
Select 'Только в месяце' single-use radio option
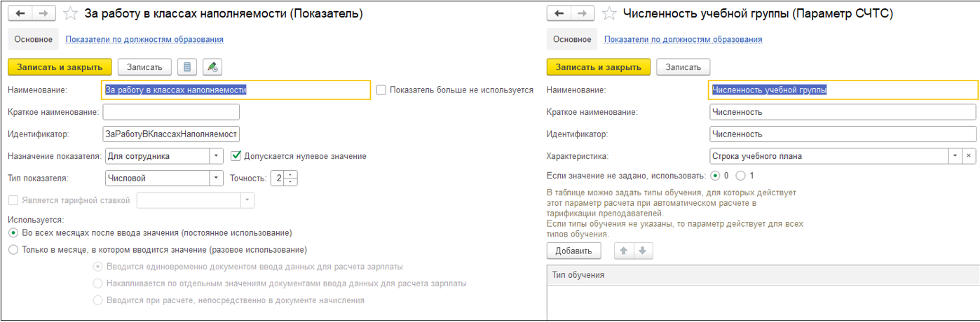click(13, 250)
